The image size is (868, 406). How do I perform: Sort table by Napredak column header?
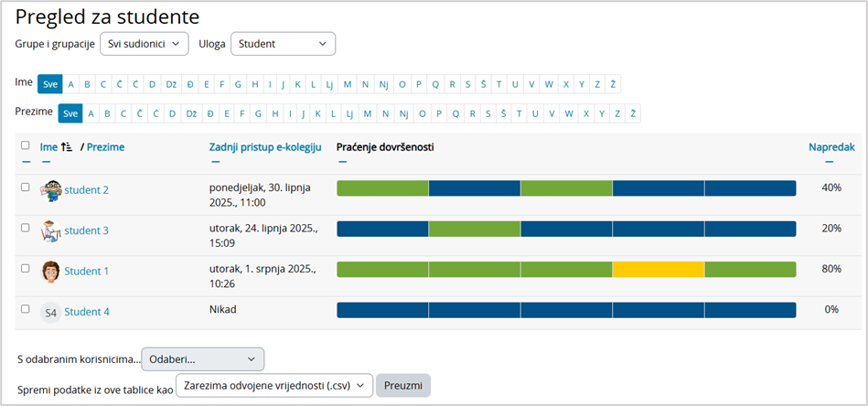tap(831, 146)
